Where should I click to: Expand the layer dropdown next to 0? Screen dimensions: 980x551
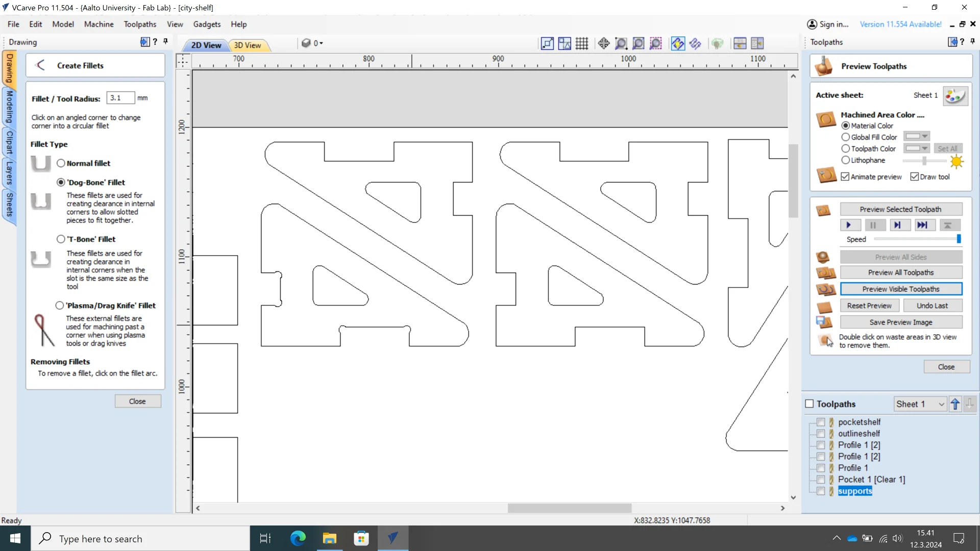pos(321,43)
